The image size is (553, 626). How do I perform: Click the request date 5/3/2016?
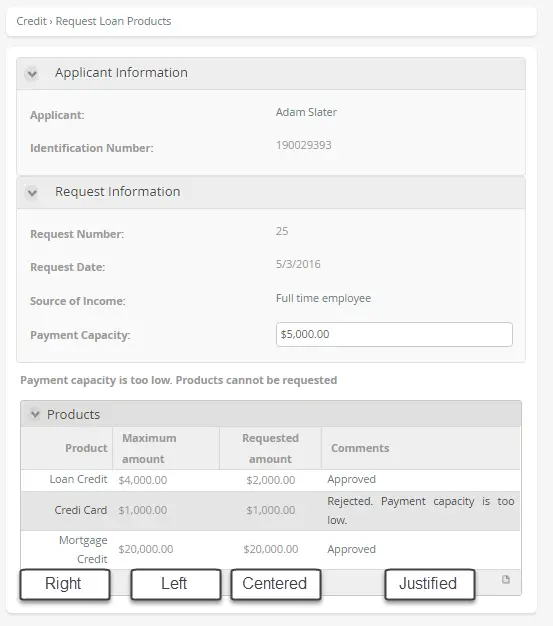pyautogui.click(x=298, y=264)
